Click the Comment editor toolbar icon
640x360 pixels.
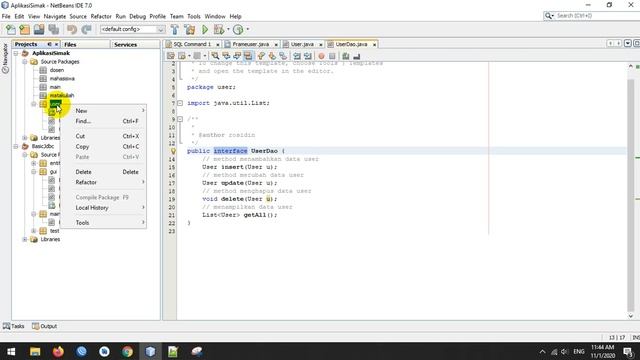(346, 56)
